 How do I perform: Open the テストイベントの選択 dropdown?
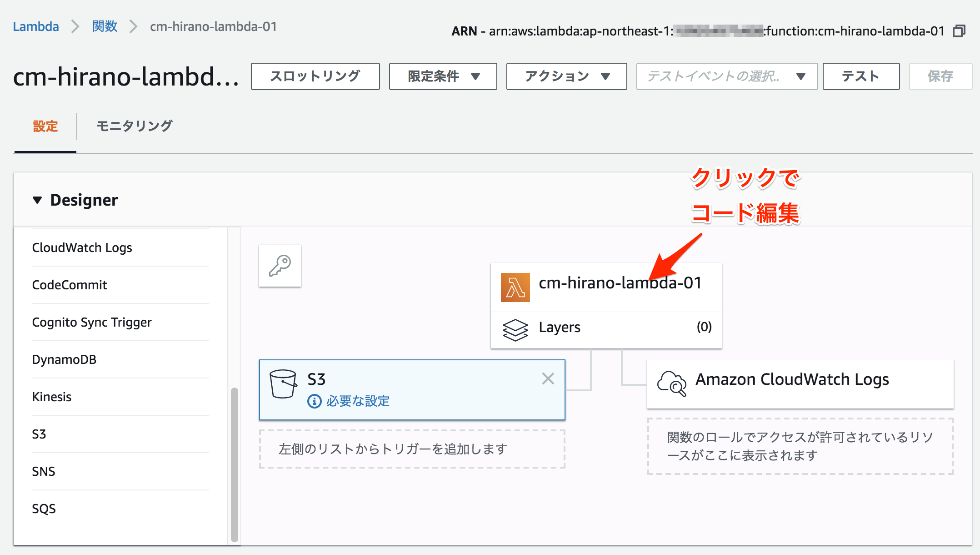click(x=727, y=76)
